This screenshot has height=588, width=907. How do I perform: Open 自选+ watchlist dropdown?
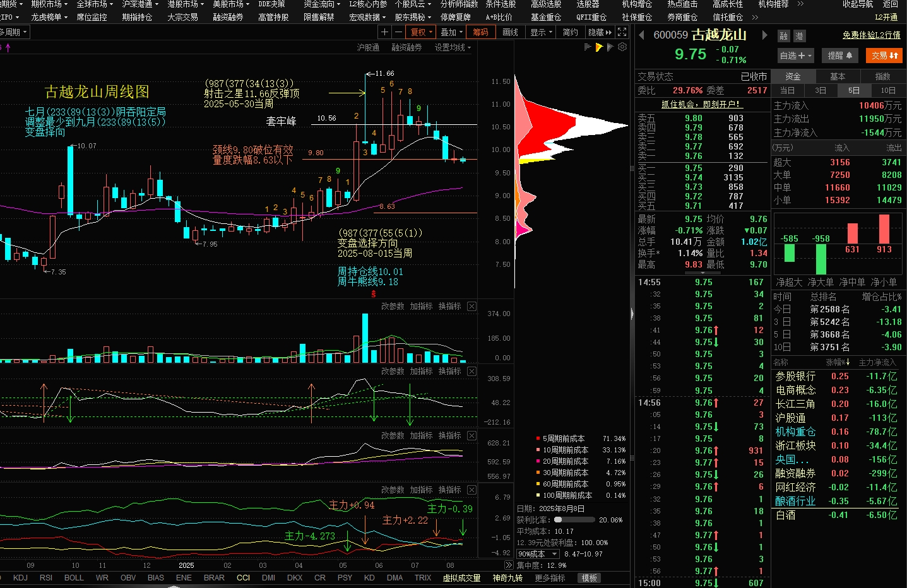click(795, 56)
